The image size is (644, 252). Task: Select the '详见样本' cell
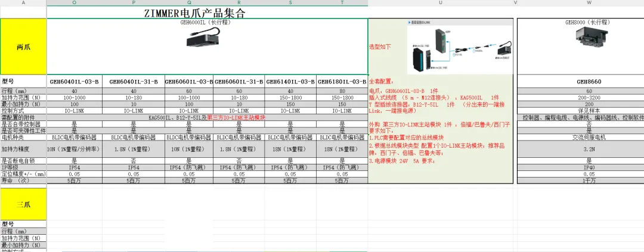click(589, 111)
